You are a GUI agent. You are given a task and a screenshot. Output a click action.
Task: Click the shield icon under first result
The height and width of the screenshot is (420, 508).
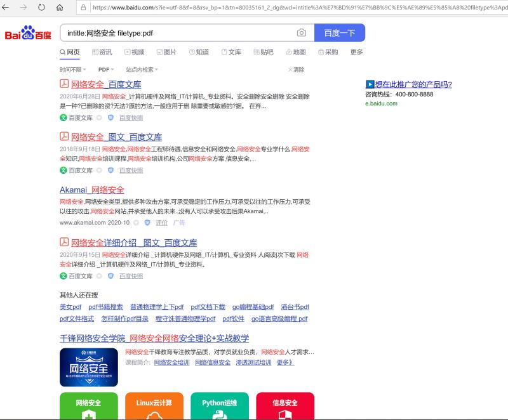(x=110, y=117)
